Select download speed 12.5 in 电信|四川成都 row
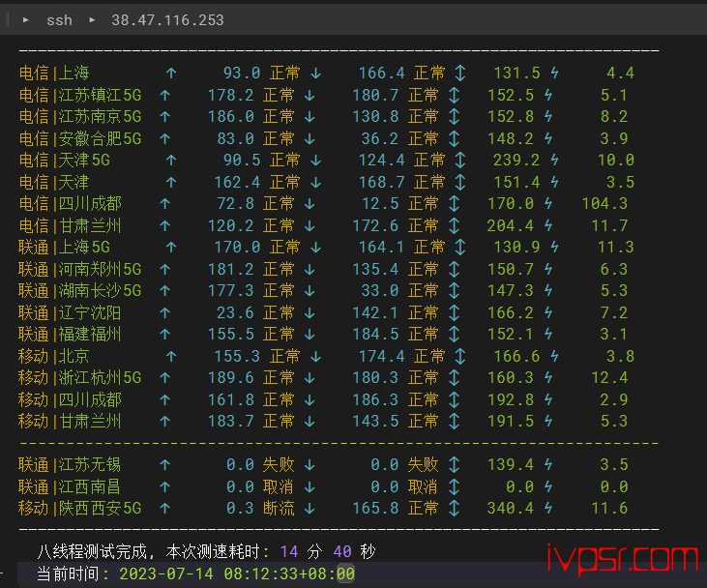707x588 pixels. 380,204
